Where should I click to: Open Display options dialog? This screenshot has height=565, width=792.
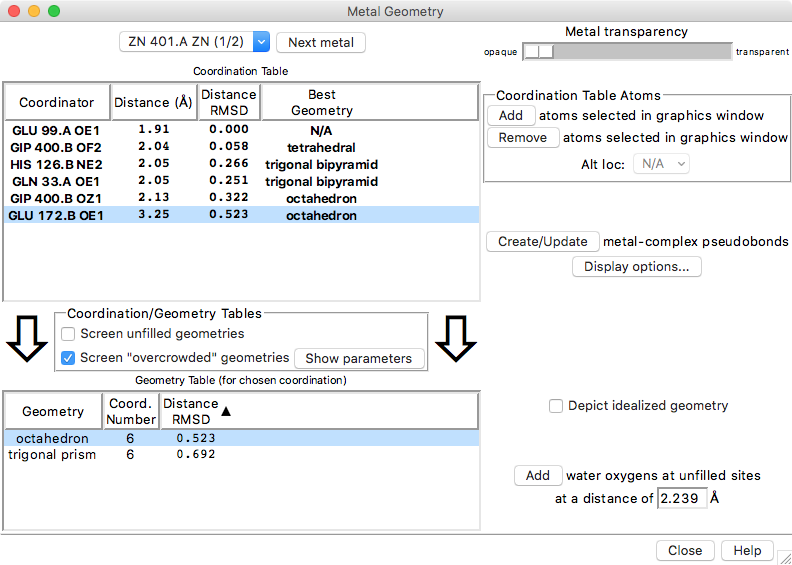637,267
